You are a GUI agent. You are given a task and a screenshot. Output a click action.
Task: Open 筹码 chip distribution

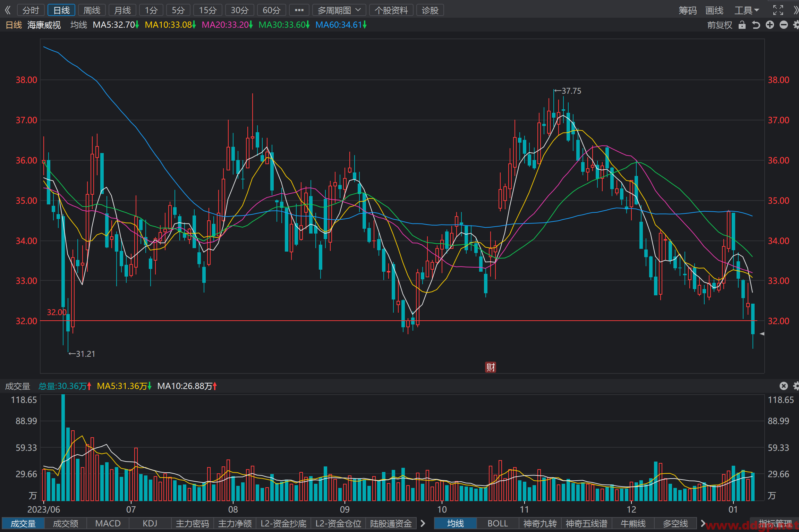(688, 10)
